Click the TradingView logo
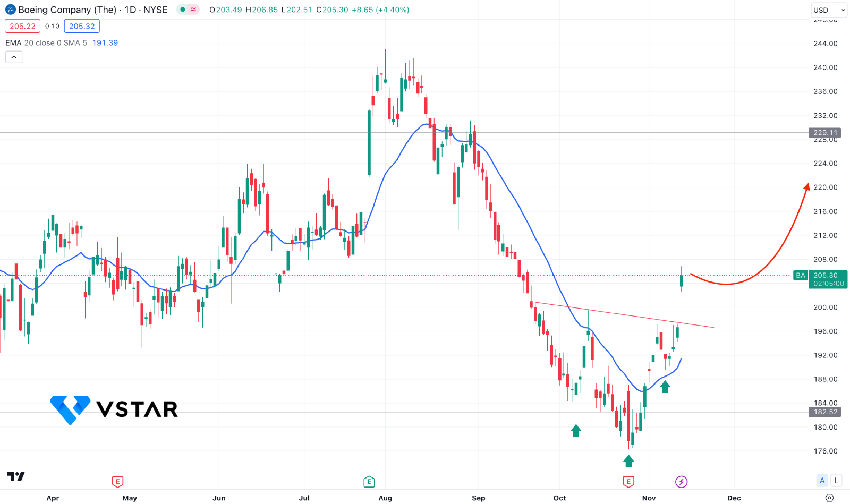The width and height of the screenshot is (850, 504). (x=16, y=476)
